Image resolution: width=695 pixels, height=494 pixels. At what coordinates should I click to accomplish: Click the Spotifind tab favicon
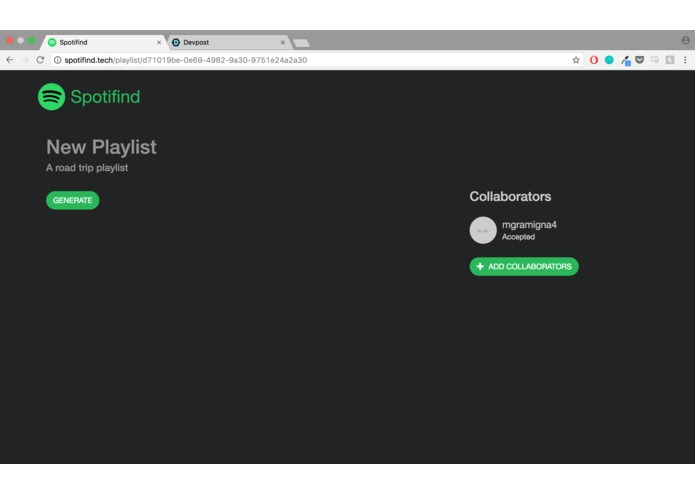coord(52,43)
